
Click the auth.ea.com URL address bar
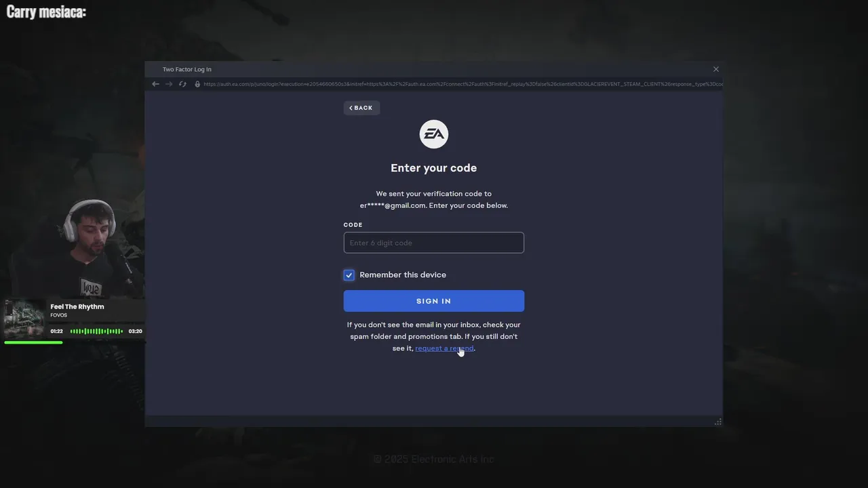click(x=463, y=84)
